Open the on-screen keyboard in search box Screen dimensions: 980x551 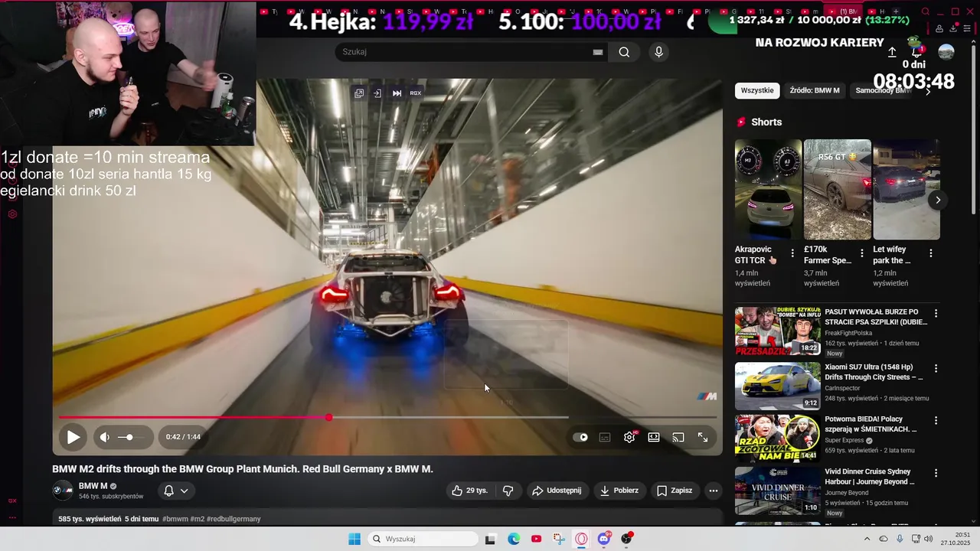(x=598, y=52)
